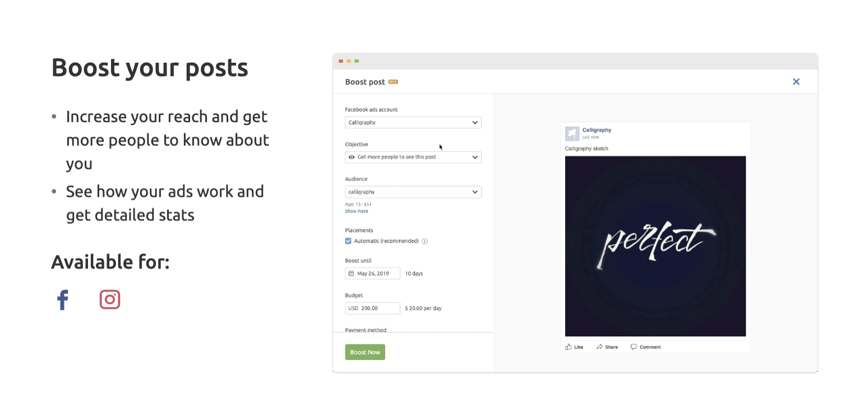Click the Instagram logo icon
Image resolution: width=868 pixels, height=402 pixels.
tap(110, 299)
